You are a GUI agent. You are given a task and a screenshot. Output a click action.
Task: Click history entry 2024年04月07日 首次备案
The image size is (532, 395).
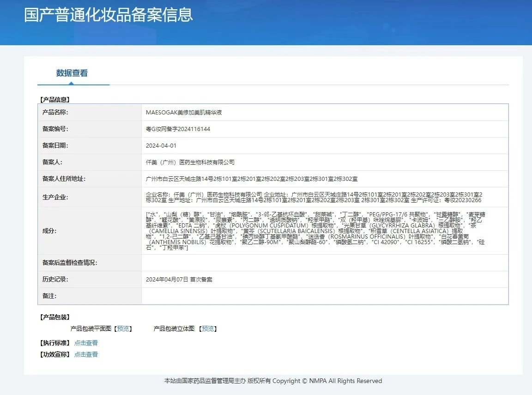tap(179, 279)
